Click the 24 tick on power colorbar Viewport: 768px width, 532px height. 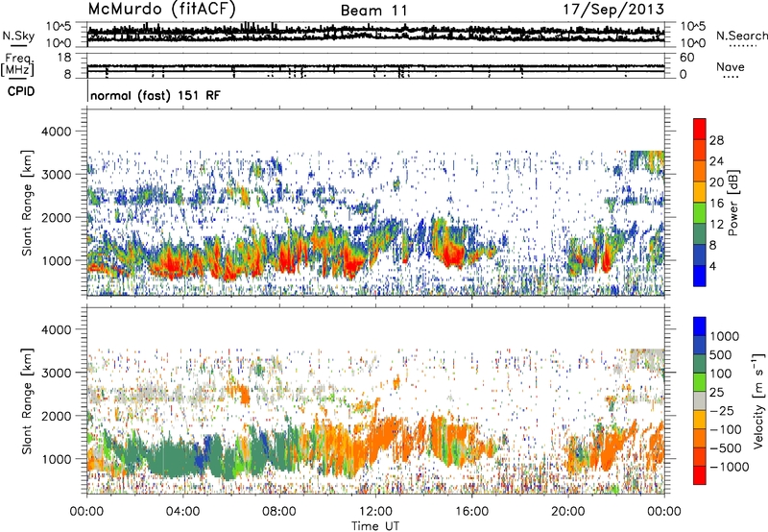click(716, 161)
